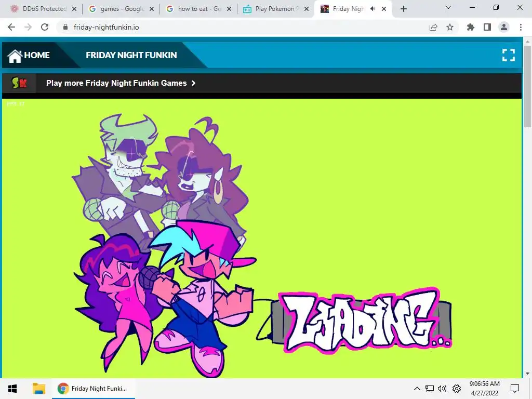Click the home house icon
This screenshot has width=532, height=399.
pyautogui.click(x=15, y=56)
